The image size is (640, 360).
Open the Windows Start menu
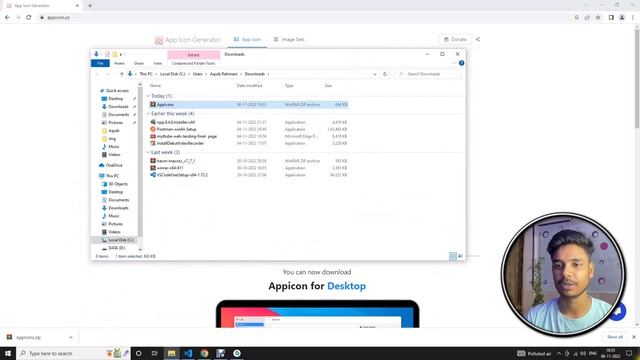[x=8, y=353]
